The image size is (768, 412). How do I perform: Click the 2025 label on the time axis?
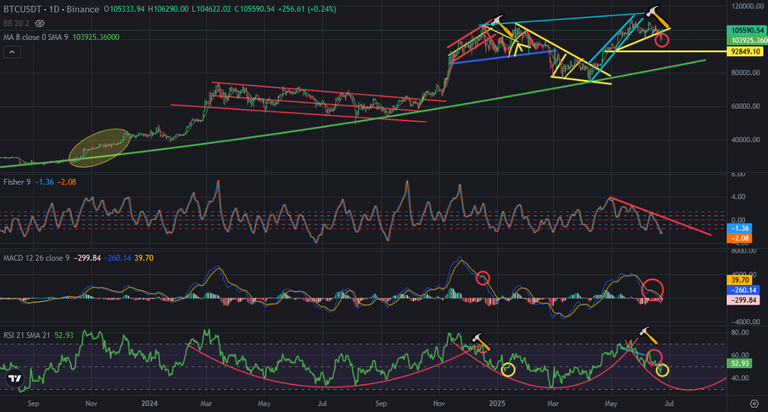point(497,404)
